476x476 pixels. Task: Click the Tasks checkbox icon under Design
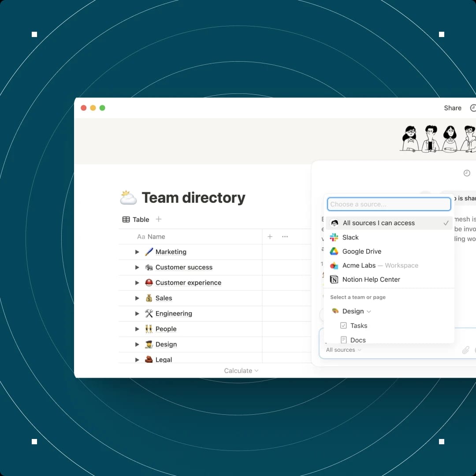tap(344, 325)
